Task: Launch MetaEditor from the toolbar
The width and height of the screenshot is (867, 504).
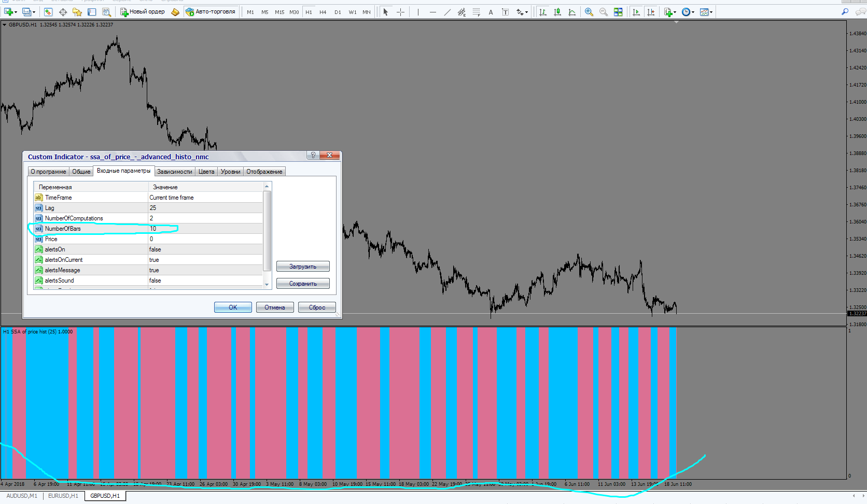Action: click(175, 12)
